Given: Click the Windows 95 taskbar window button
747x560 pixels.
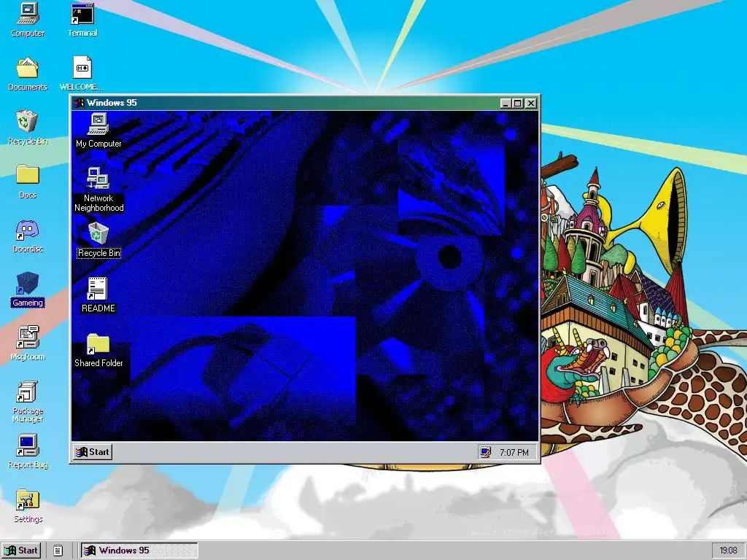Looking at the screenshot, I should pos(139,551).
